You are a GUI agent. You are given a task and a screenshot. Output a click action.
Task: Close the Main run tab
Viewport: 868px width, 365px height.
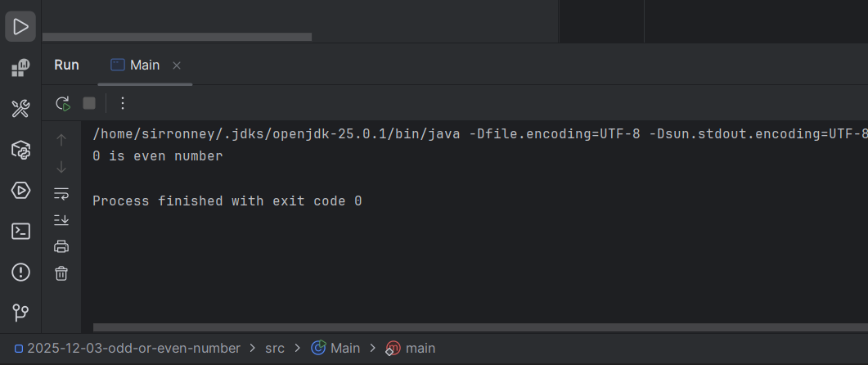(177, 65)
